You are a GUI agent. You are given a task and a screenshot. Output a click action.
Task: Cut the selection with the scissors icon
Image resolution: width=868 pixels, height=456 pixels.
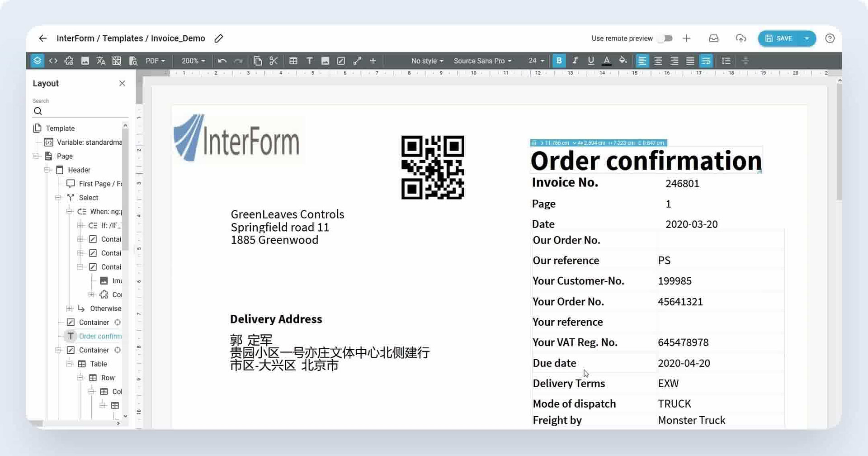(x=273, y=61)
